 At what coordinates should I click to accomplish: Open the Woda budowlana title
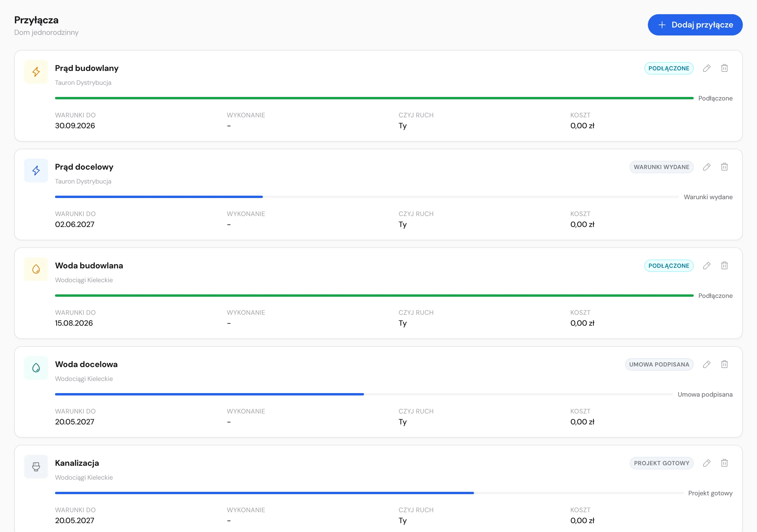(89, 266)
